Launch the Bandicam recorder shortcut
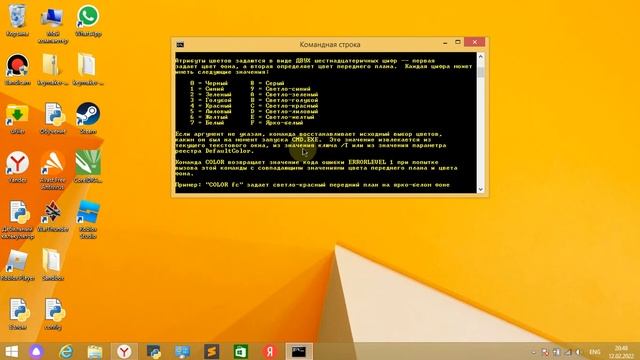The image size is (640, 360). 17,69
